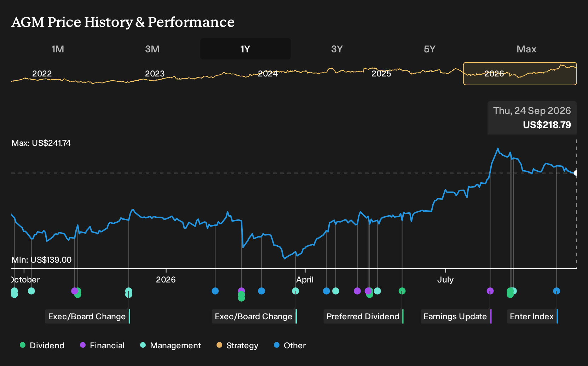Click the Thu, 24 Sep 2026 tooltip date
588x366 pixels.
point(532,111)
